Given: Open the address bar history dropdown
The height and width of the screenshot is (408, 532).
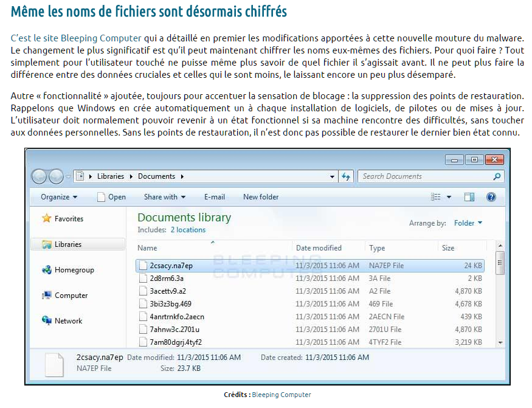Looking at the screenshot, I should [x=332, y=176].
